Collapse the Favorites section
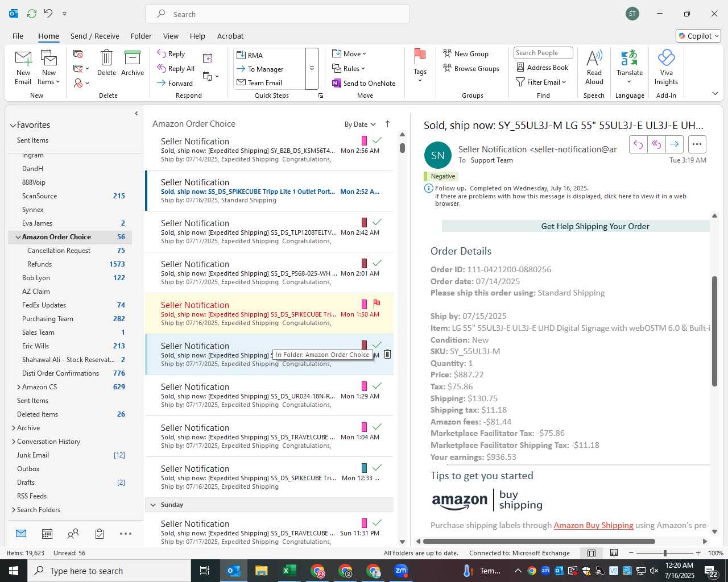 click(x=13, y=126)
